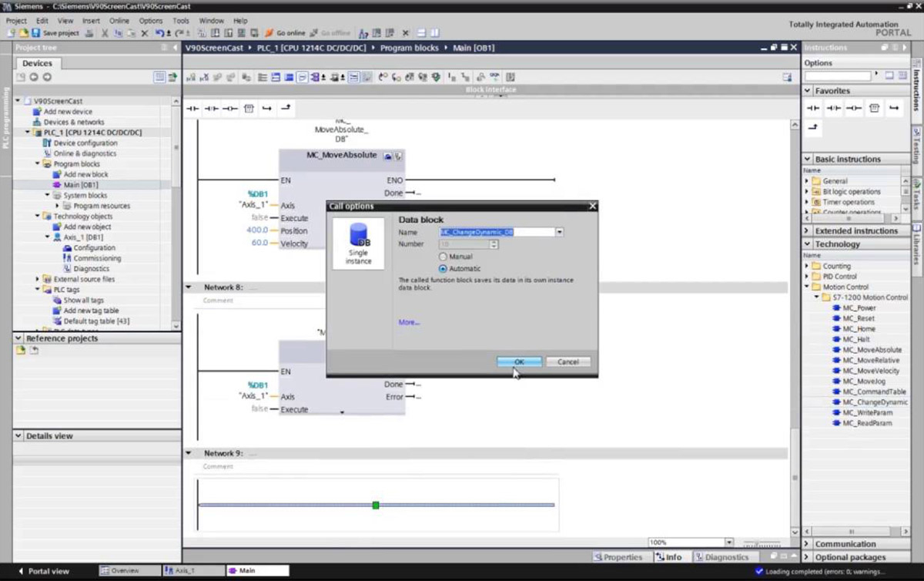
Task: Insert normally open contact from editor favorites bar
Action: pos(192,108)
